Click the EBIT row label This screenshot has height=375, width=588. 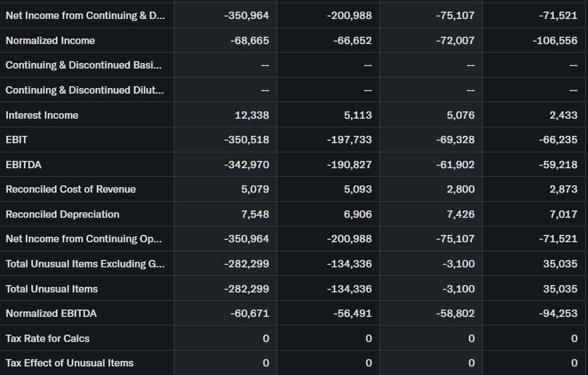17,139
